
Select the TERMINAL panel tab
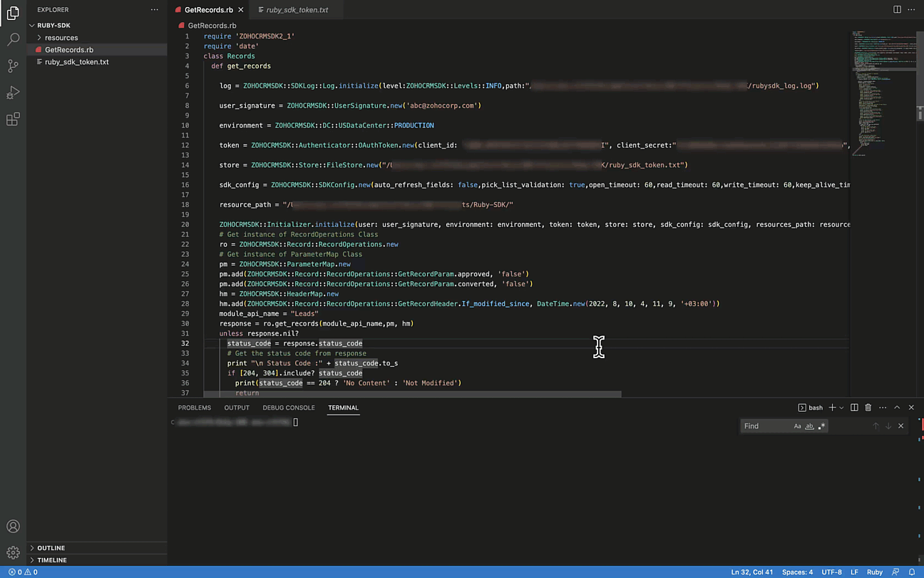[343, 407]
